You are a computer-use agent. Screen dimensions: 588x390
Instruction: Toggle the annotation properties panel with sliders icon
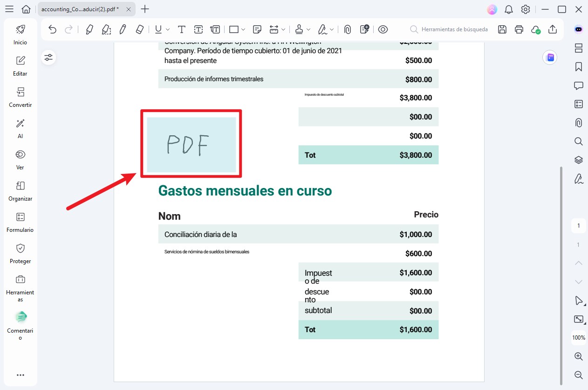tap(48, 57)
